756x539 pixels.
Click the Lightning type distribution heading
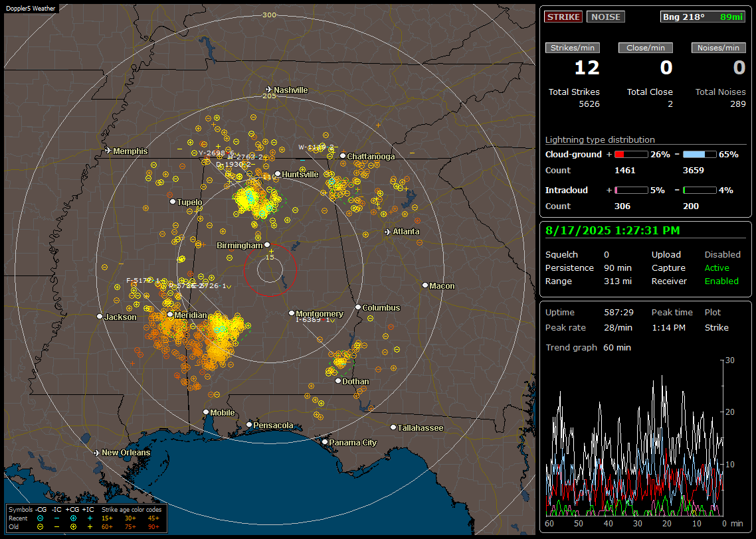600,139
